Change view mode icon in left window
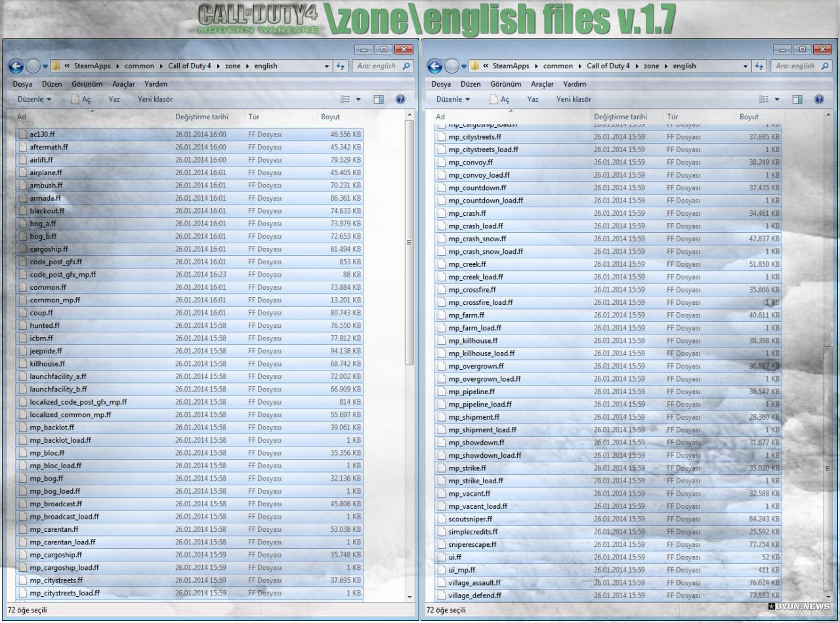Viewport: 840px width, 623px height. pos(346,100)
